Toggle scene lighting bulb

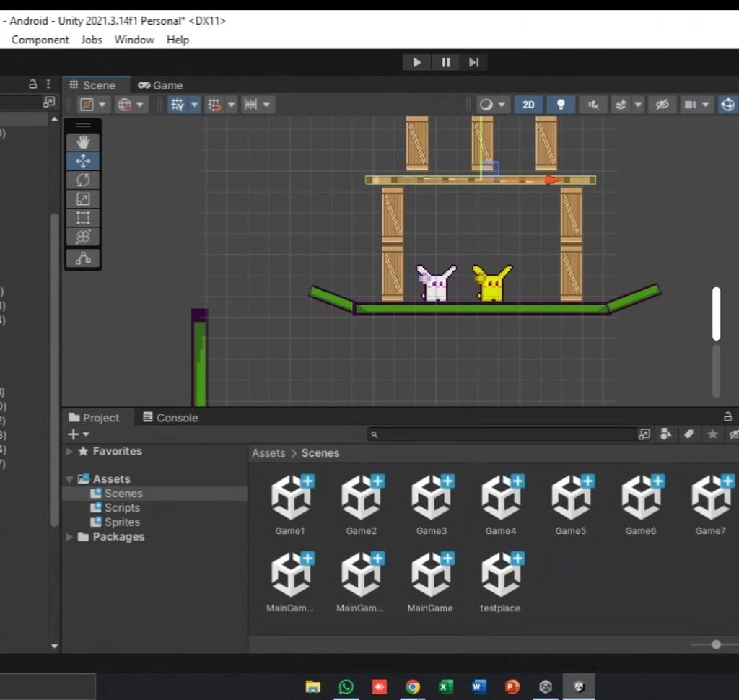560,105
